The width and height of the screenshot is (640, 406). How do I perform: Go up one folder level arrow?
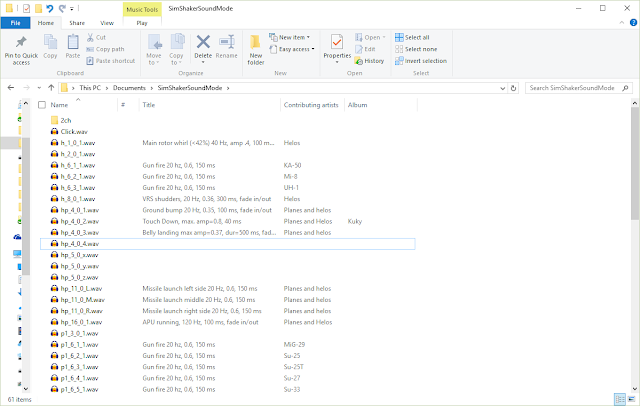click(x=51, y=88)
